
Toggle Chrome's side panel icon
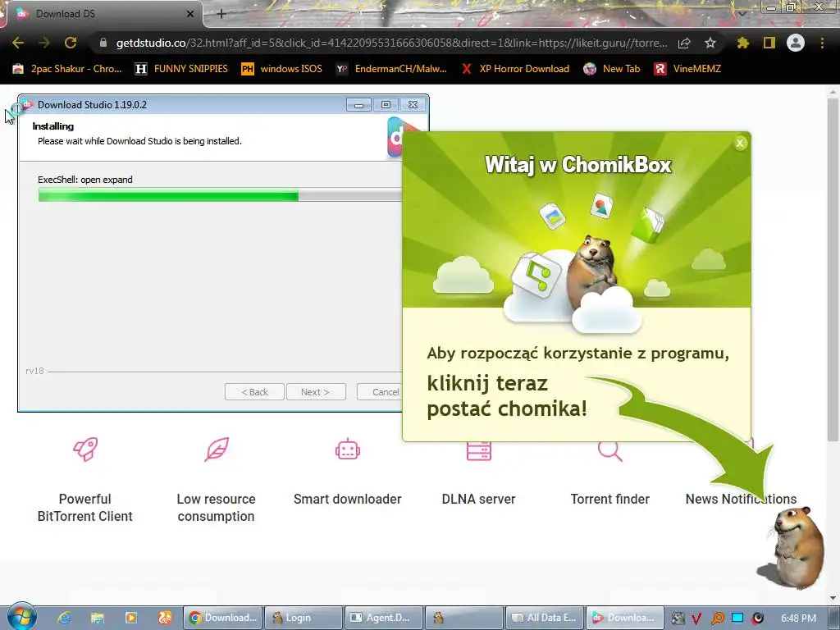pyautogui.click(x=769, y=43)
